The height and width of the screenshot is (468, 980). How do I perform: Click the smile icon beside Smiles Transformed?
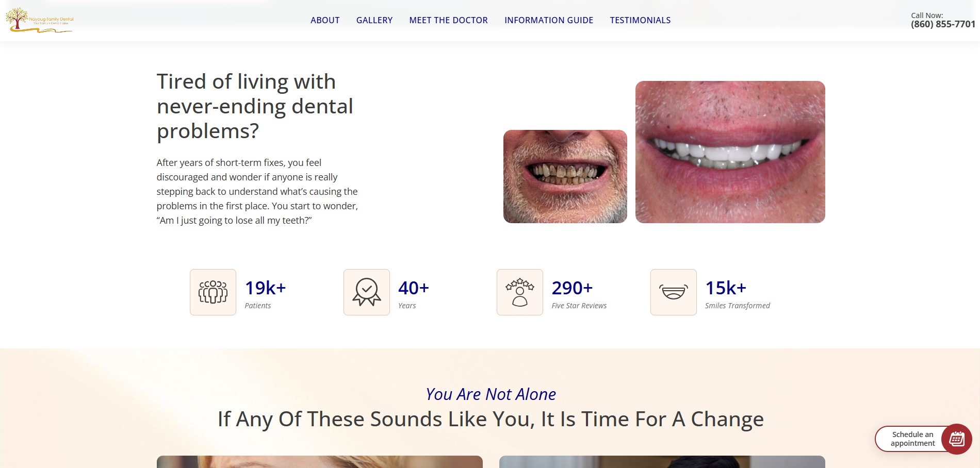pos(673,292)
